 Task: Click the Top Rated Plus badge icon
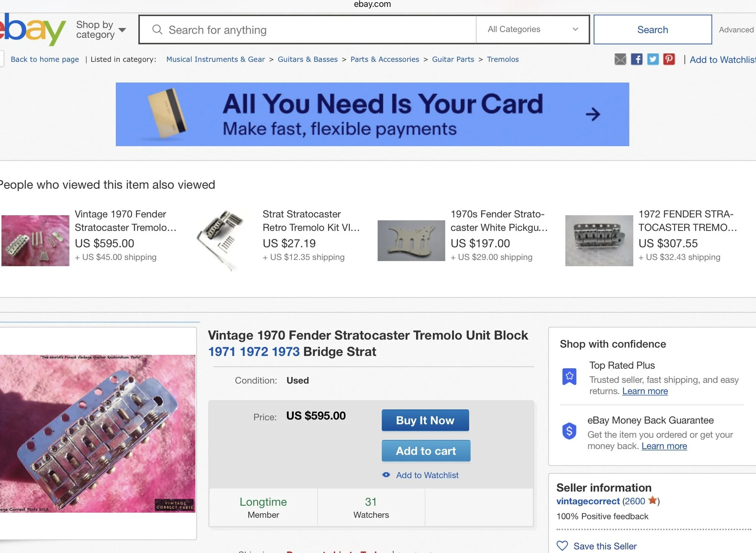[x=569, y=376]
